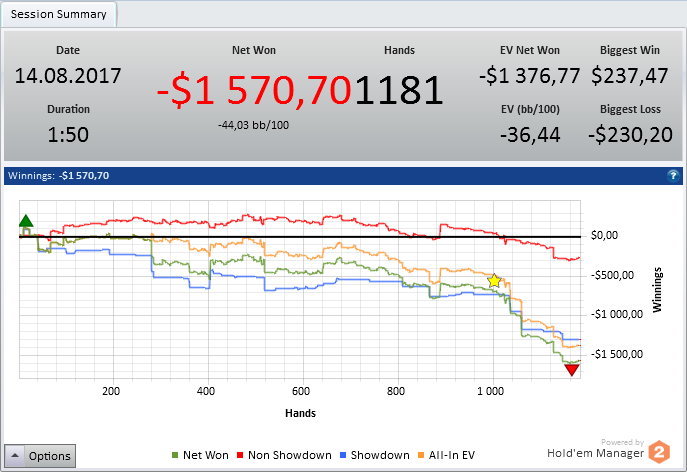This screenshot has width=687, height=472.
Task: Click the -$1 500,00 axis label
Action: click(617, 354)
